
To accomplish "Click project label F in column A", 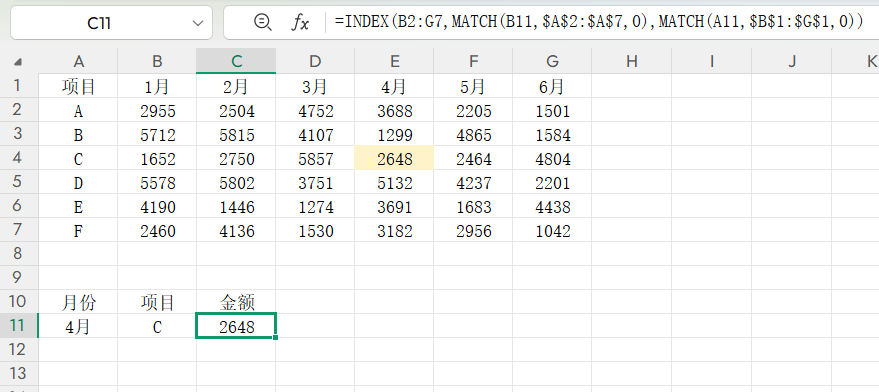I will pyautogui.click(x=78, y=230).
